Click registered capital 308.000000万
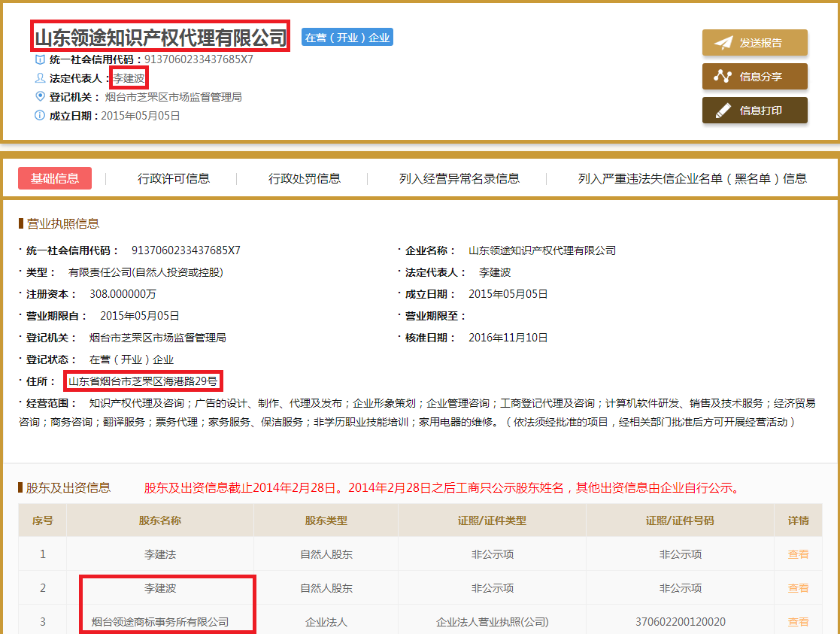This screenshot has width=840, height=634. click(123, 294)
